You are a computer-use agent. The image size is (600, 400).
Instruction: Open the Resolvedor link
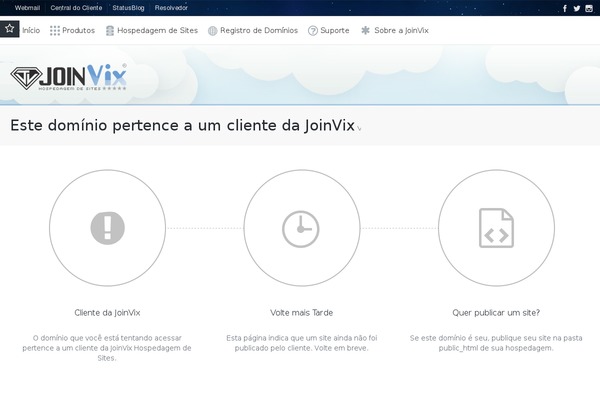point(171,8)
